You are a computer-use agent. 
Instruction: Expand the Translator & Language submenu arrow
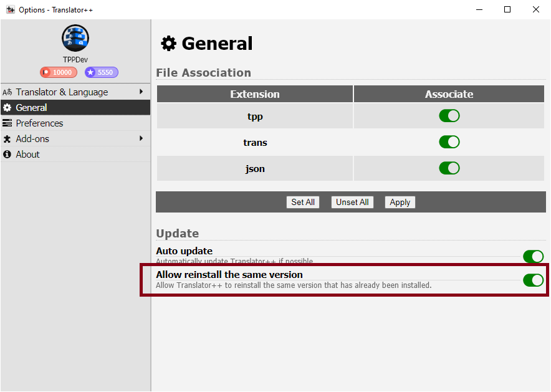141,92
